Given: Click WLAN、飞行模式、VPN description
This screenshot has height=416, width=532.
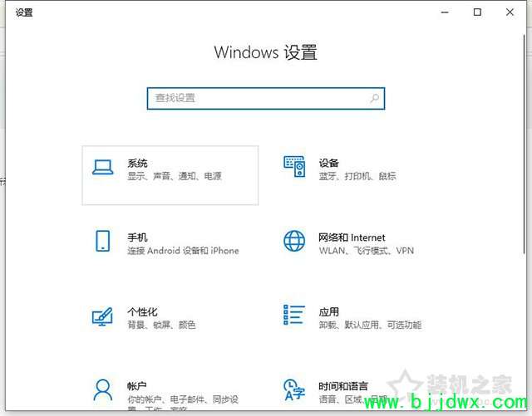Looking at the screenshot, I should tap(367, 251).
